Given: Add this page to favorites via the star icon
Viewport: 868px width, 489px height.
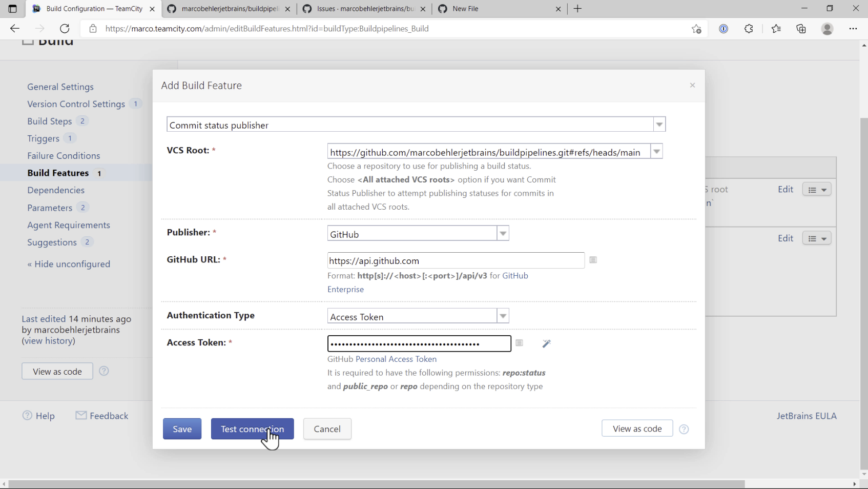Looking at the screenshot, I should click(x=696, y=29).
